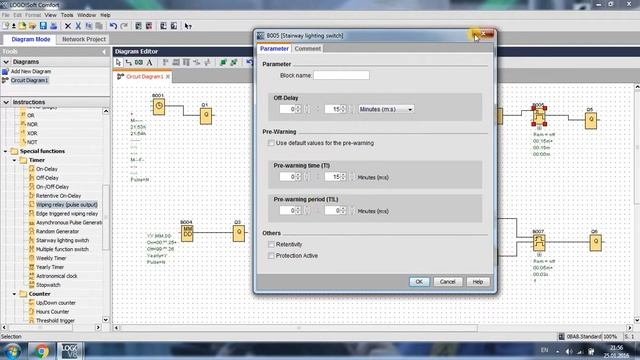This screenshot has width=640, height=360.
Task: Click the Pre-warning time seconds stepper
Action: click(x=343, y=177)
